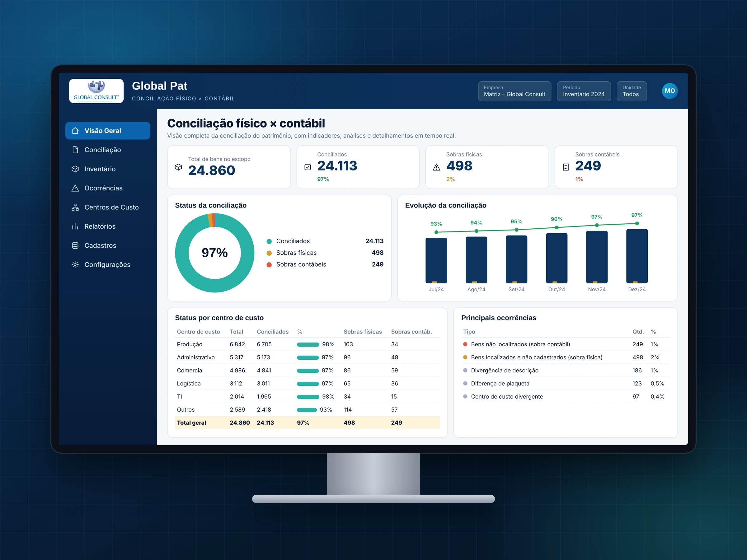Click the Total geral row label

point(191,422)
